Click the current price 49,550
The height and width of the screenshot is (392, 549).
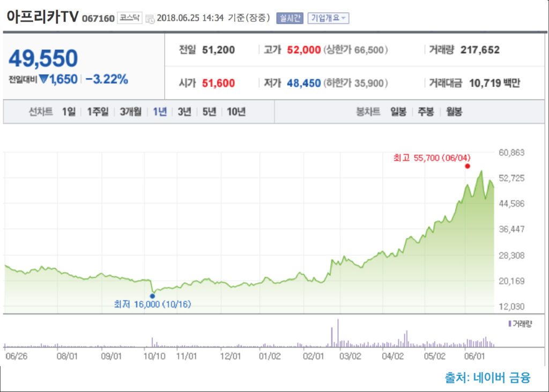(x=43, y=58)
